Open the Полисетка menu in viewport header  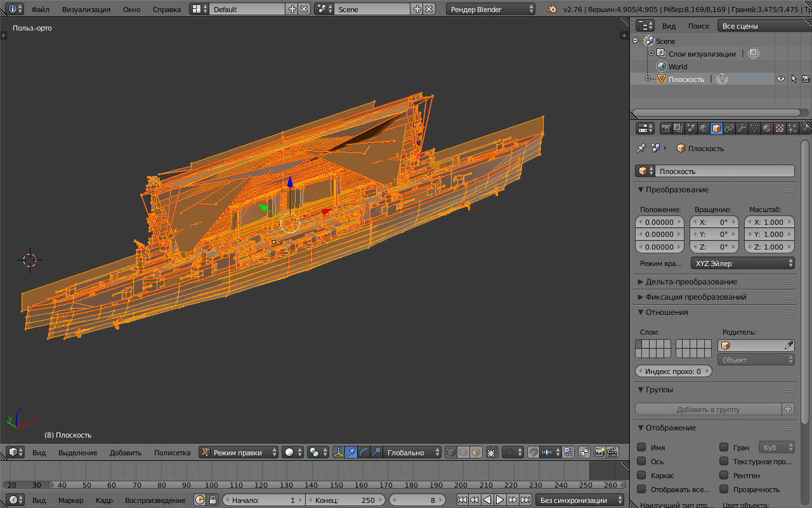tap(172, 453)
